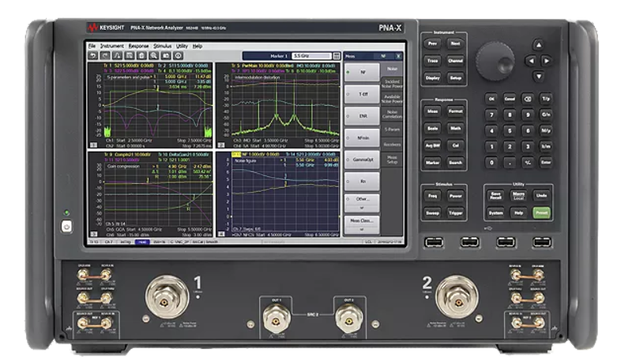The width and height of the screenshot is (617, 364).
Task: Tap the backspace key on the keypad
Action: click(528, 99)
